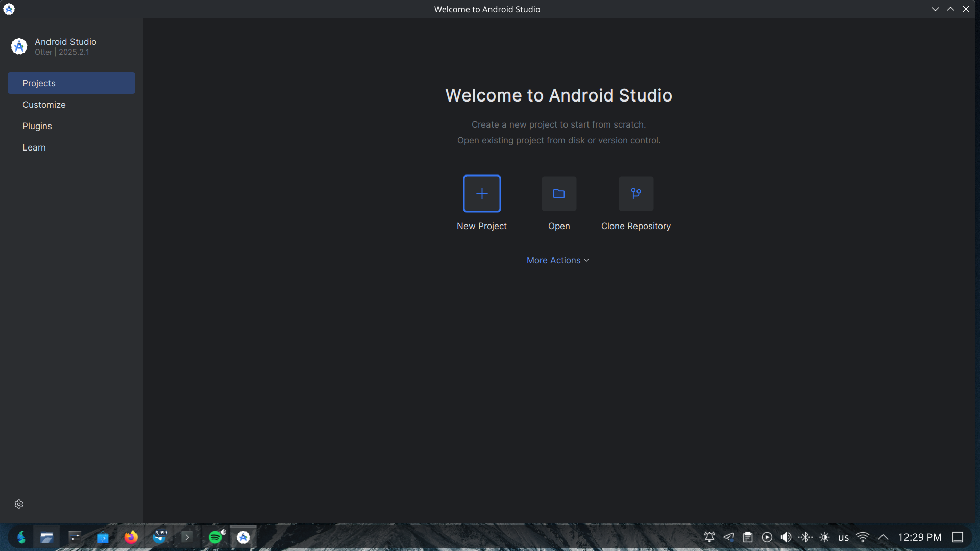The width and height of the screenshot is (980, 551).
Task: Switch to the Customize tab
Action: [44, 105]
